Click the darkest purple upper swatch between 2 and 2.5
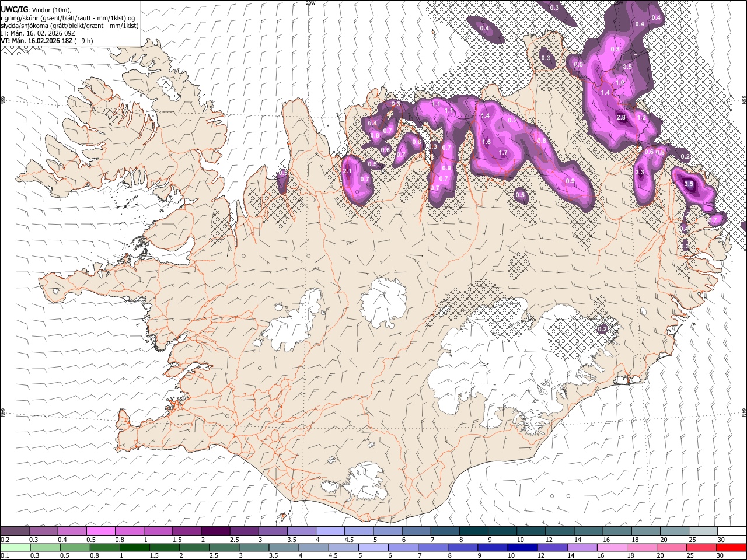 click(215, 531)
